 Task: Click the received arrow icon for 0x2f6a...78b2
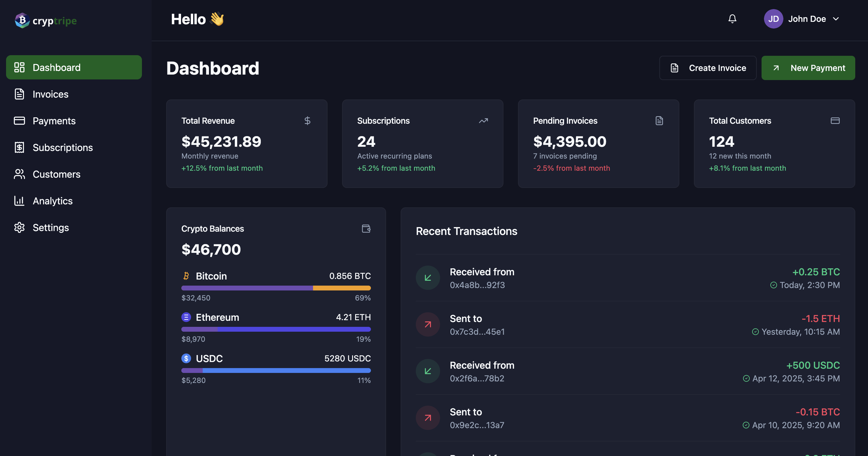pos(428,371)
